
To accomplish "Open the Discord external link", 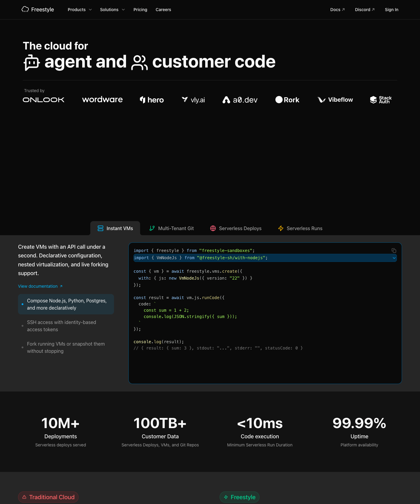I will [x=365, y=10].
